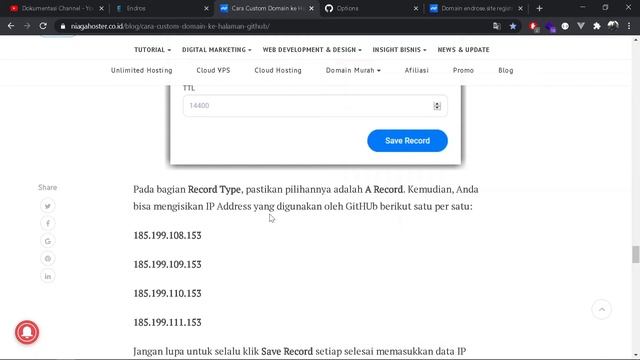Open the Cloud VPS link

pyautogui.click(x=213, y=70)
